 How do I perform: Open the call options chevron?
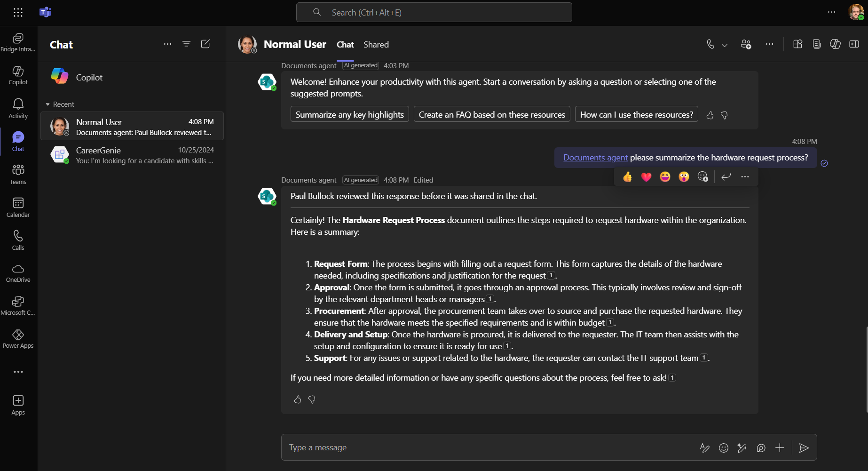724,45
